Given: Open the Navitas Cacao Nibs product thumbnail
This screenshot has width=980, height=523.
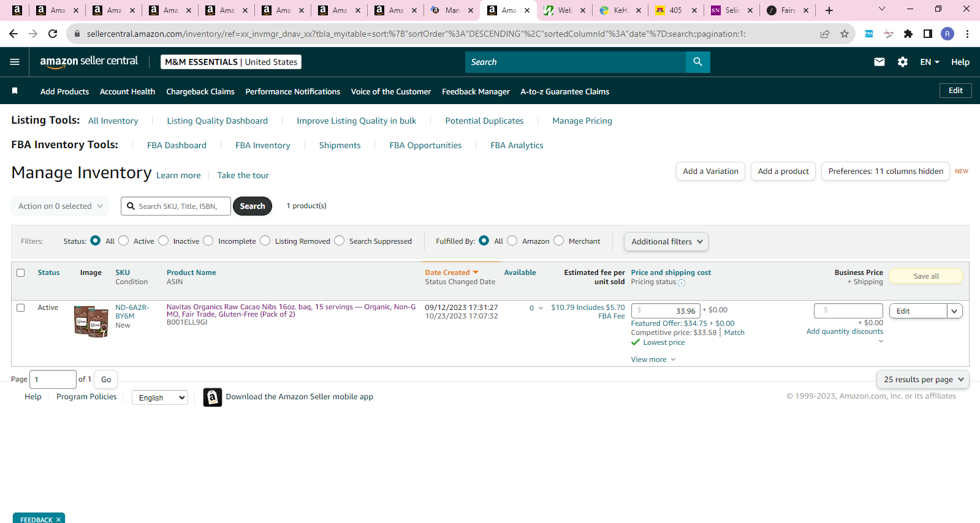Looking at the screenshot, I should (91, 322).
